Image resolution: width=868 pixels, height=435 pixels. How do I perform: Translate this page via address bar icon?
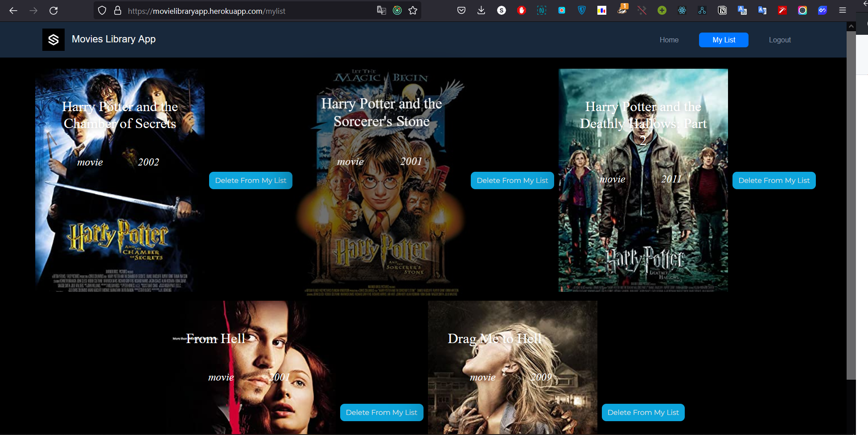click(x=382, y=10)
